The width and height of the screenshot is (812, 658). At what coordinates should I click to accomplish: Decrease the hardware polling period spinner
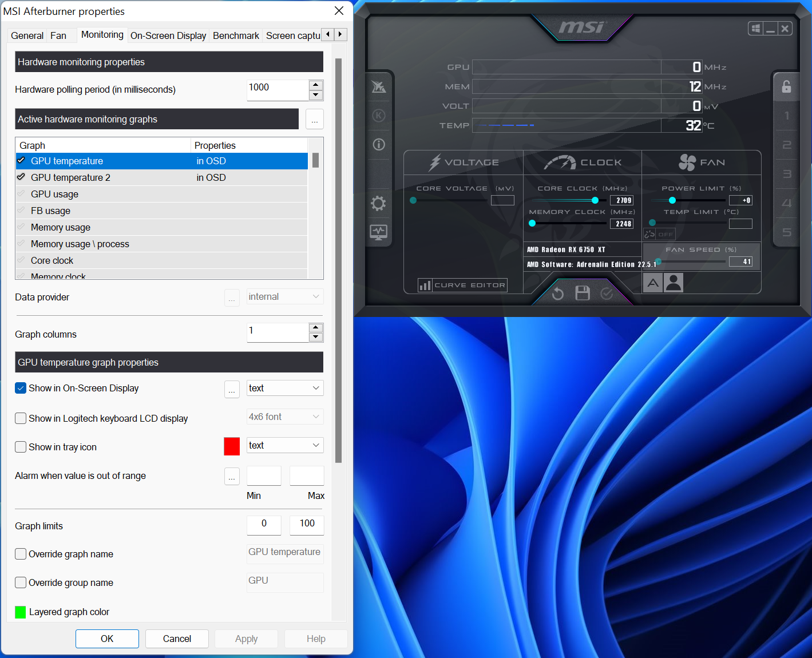[316, 95]
